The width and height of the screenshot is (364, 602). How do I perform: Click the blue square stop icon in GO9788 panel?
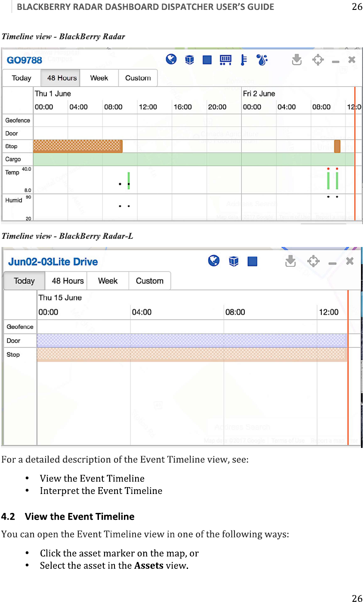207,60
